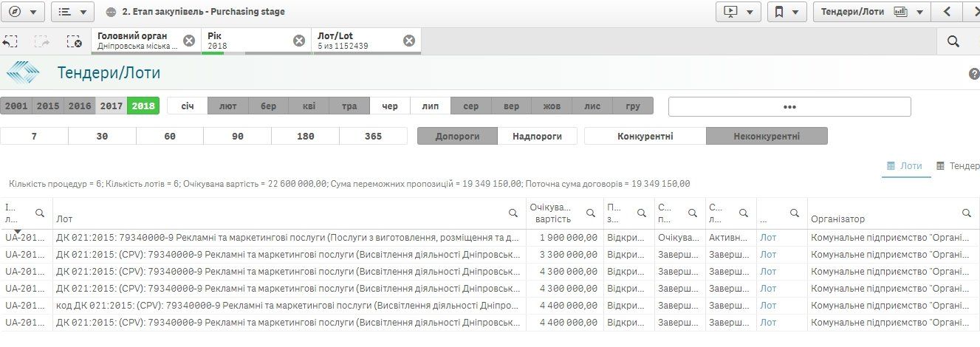This screenshot has height=347, width=980.
Task: Search in the Організатор column
Action: coord(966,213)
